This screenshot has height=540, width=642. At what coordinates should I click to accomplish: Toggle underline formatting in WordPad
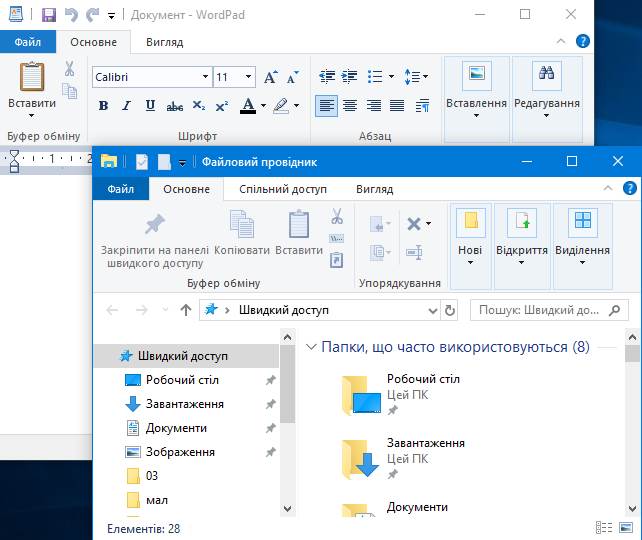(x=150, y=106)
